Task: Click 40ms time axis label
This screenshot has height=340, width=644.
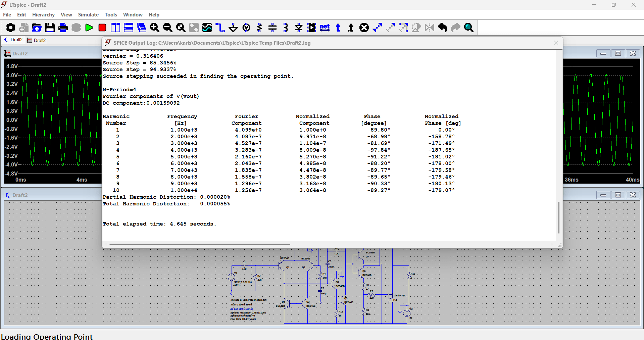Action: pos(632,180)
